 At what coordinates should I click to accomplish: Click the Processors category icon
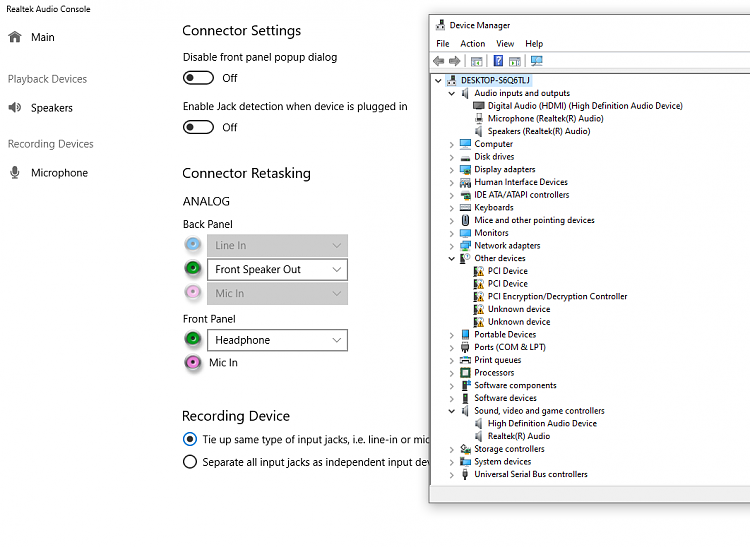pos(465,372)
